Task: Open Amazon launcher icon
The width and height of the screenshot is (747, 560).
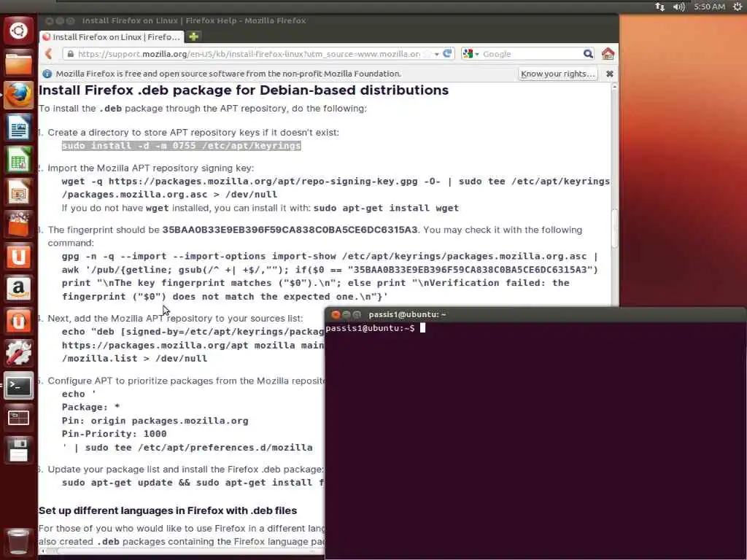Action: click(x=18, y=289)
